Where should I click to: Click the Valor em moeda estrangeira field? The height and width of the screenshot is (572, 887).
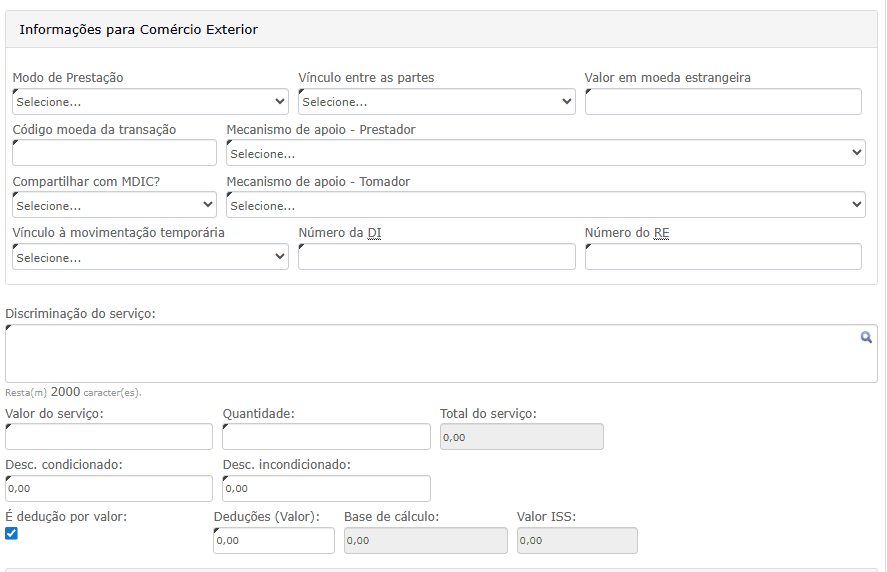tap(723, 102)
